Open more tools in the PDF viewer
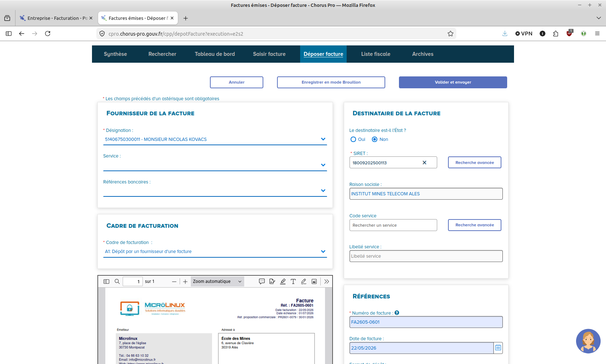 click(326, 281)
